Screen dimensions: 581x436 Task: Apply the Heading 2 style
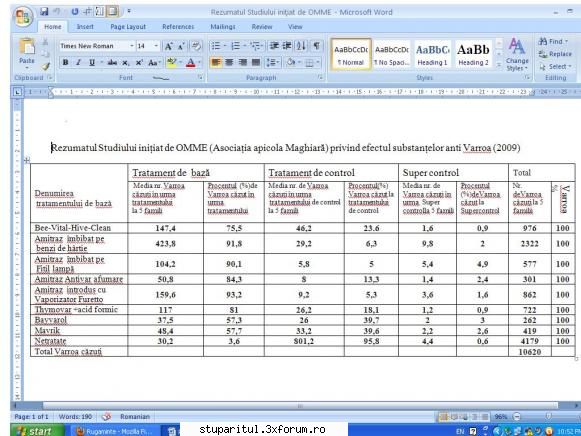point(473,54)
